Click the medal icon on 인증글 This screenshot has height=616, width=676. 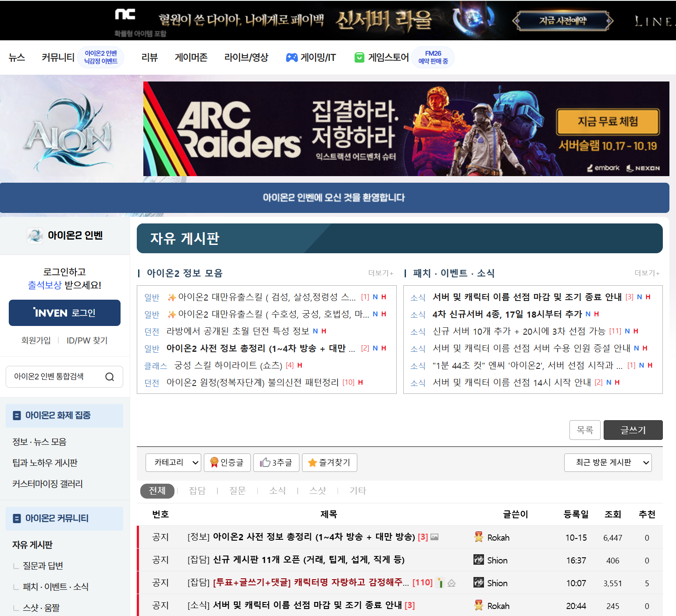pyautogui.click(x=214, y=463)
